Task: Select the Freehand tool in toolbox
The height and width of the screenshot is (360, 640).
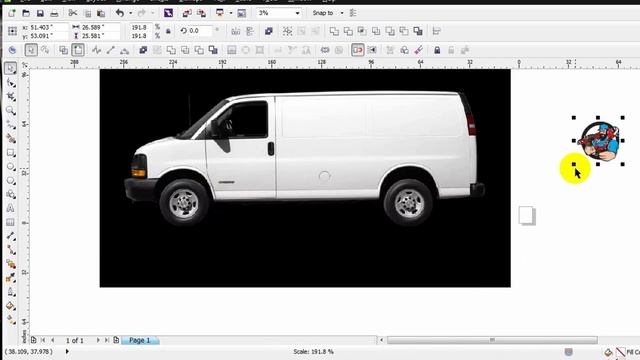Action: click(x=11, y=125)
